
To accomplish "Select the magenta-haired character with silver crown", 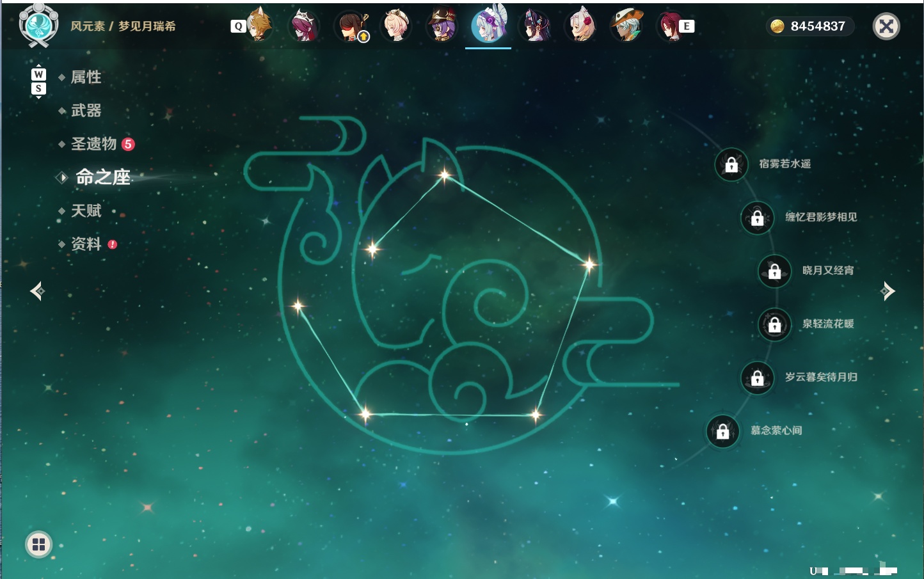I will point(305,26).
